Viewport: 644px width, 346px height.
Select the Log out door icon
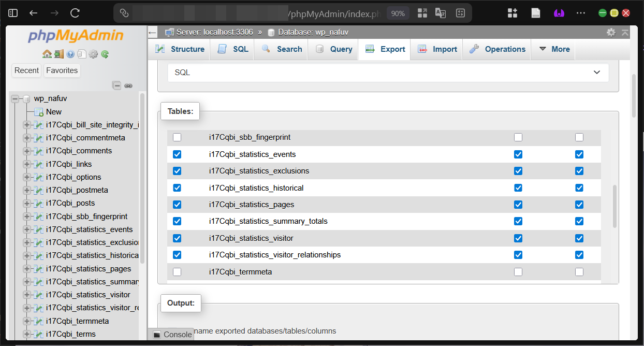pos(59,54)
